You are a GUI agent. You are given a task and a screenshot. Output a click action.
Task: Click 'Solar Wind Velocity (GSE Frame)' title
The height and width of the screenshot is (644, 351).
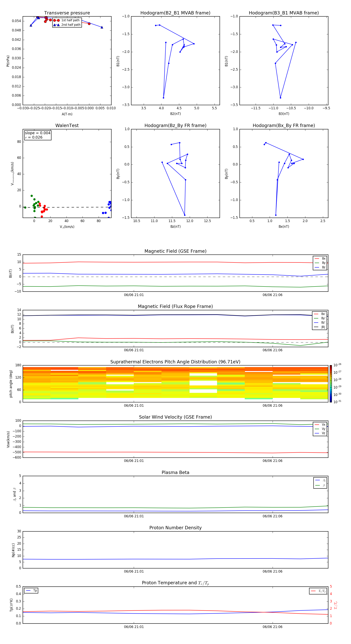175,417
